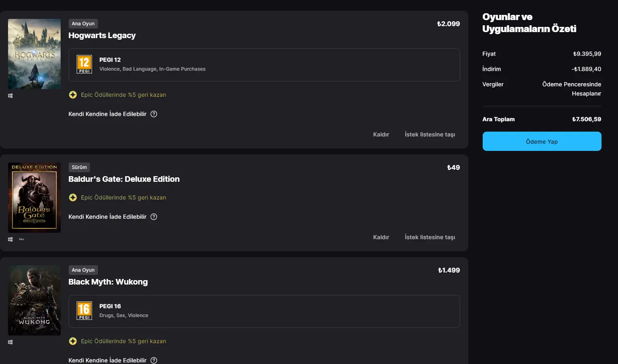
Task: Click the PEGI 16 rating icon
Action: coord(84,311)
